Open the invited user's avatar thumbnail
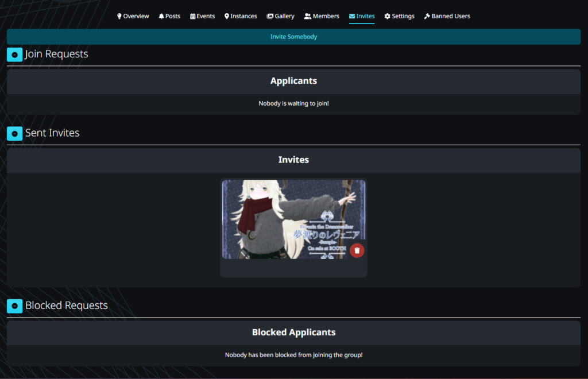The image size is (588, 379). [x=287, y=219]
